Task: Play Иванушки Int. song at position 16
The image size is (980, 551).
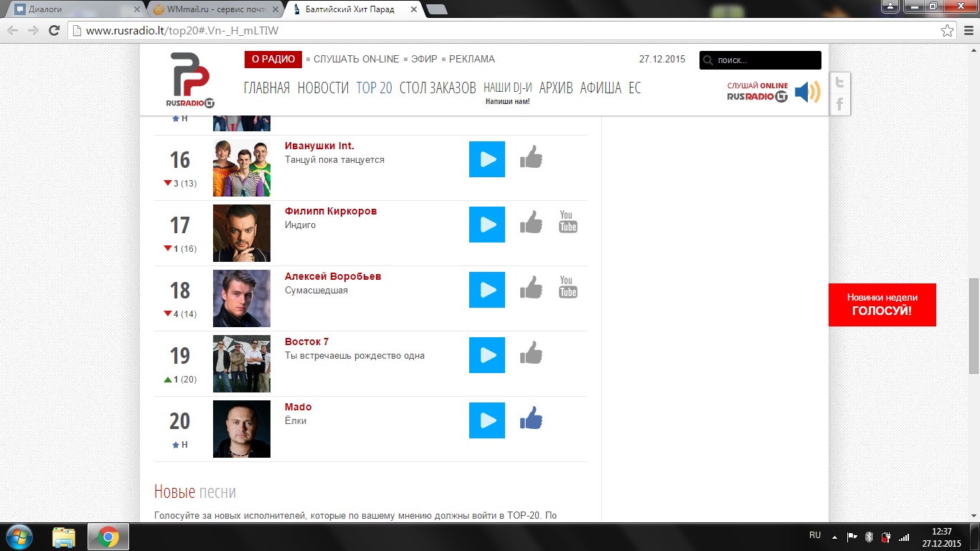Action: 487,159
